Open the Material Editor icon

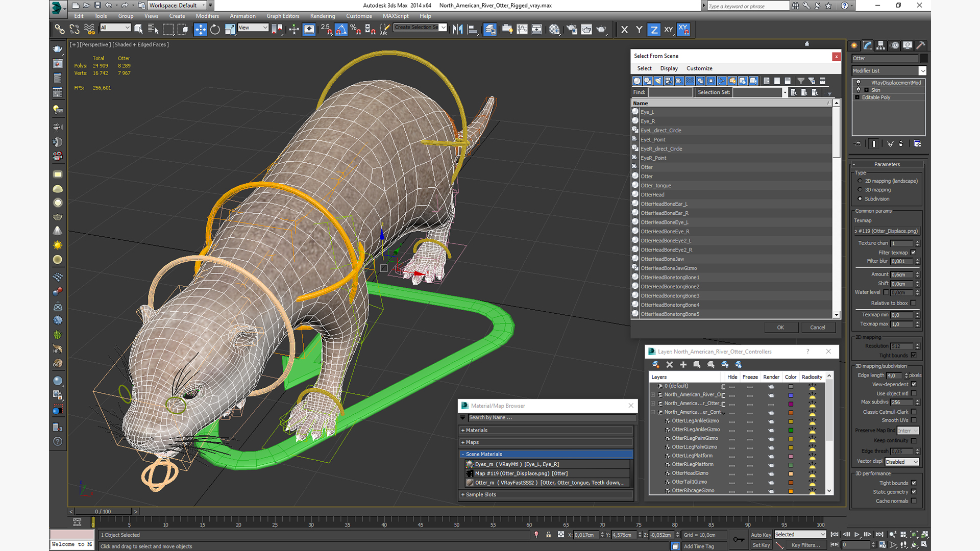tap(554, 30)
